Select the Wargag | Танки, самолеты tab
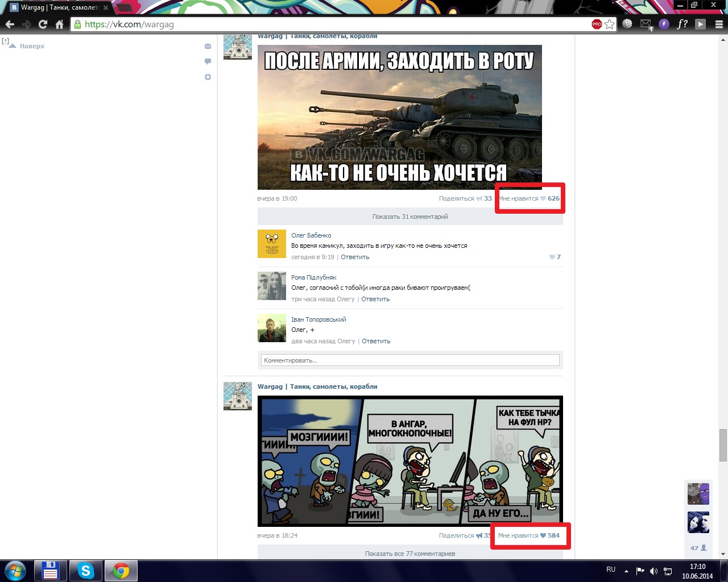Viewport: 728px width, 582px height. click(x=59, y=7)
